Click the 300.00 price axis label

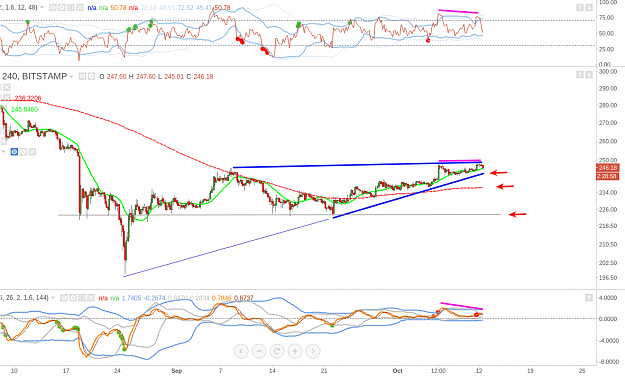pyautogui.click(x=608, y=71)
